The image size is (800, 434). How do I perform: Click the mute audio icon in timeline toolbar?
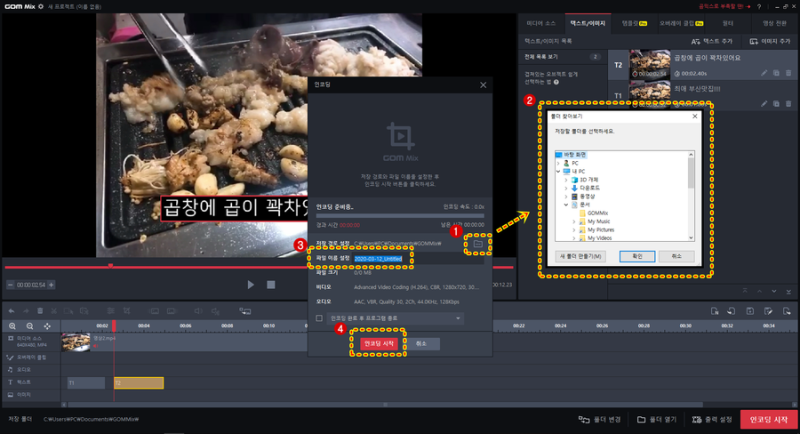[x=215, y=312]
